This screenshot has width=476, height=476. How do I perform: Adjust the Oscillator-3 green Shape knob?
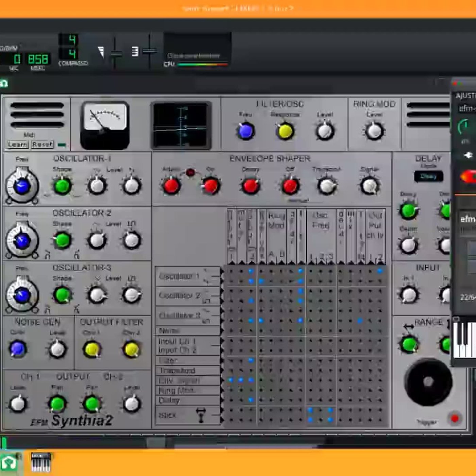[63, 295]
